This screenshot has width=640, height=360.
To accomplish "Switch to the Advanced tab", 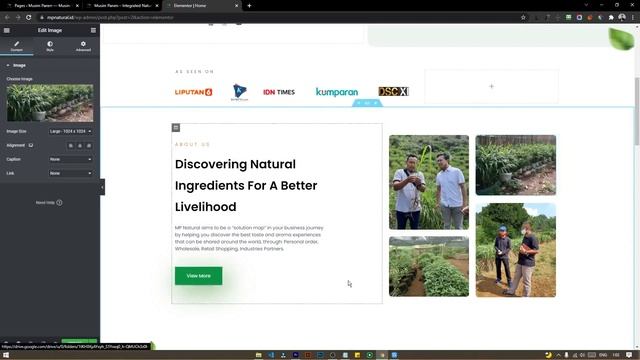I will pyautogui.click(x=83, y=46).
